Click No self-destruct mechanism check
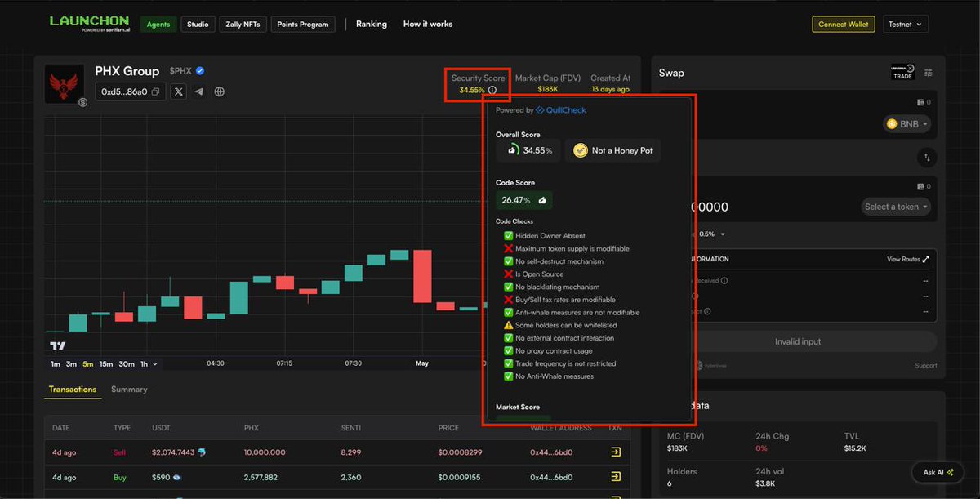 [x=554, y=261]
